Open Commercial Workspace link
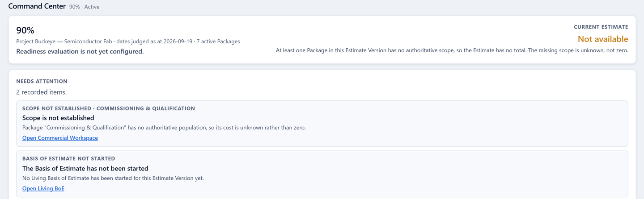 point(60,138)
